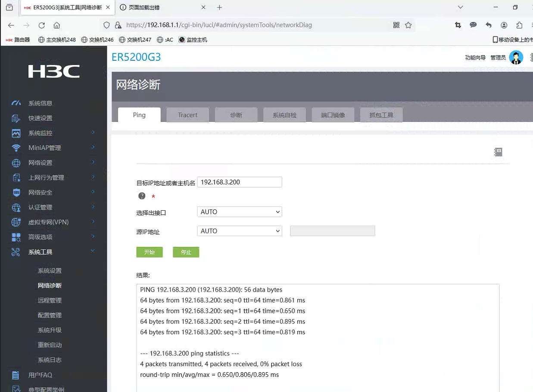Open 远程管理 under 系统工具
The width and height of the screenshot is (533, 392).
coord(50,301)
